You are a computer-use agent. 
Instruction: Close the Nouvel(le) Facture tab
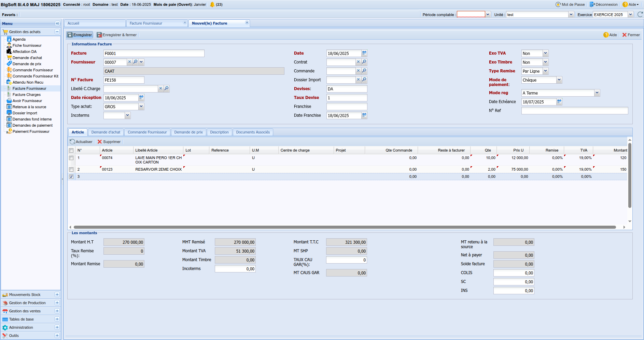tap(247, 23)
